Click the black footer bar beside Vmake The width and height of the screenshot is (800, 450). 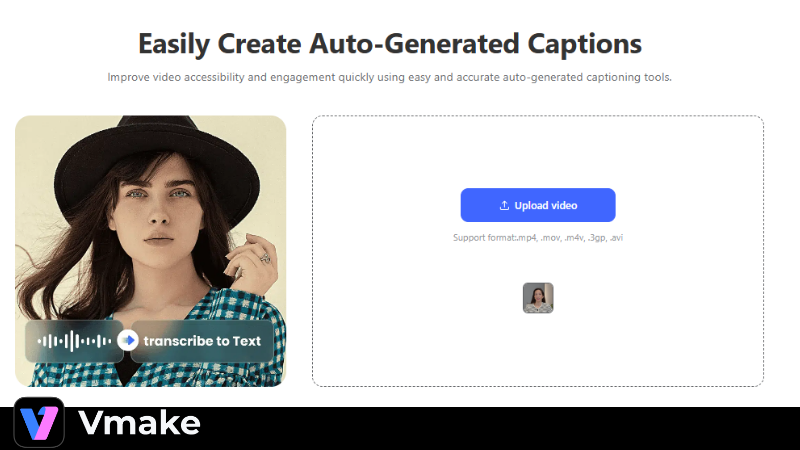tap(500, 428)
